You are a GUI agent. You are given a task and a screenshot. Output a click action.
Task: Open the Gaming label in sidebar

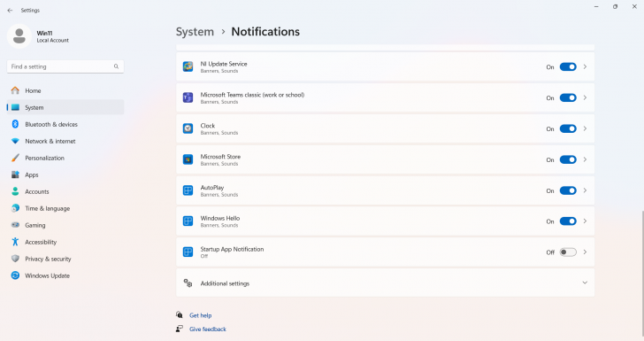click(34, 225)
